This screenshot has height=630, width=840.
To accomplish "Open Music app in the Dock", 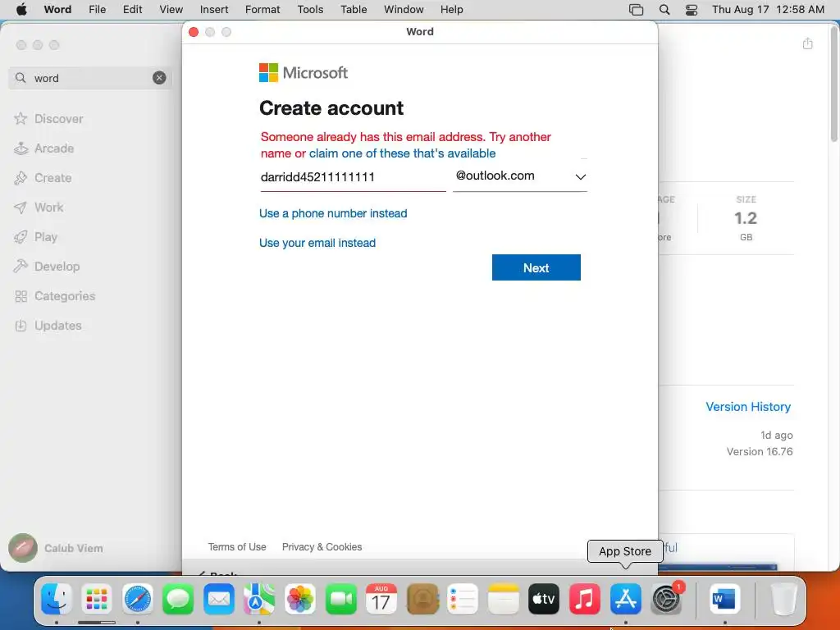I will pos(584,599).
